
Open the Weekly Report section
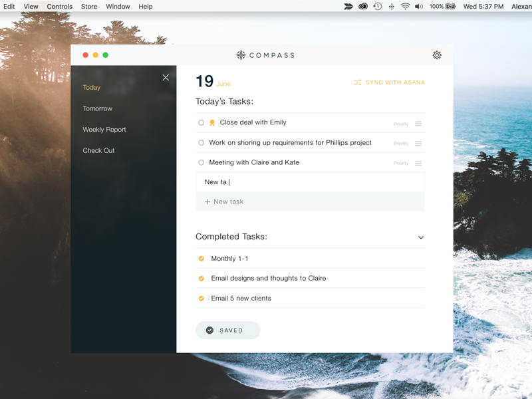click(104, 130)
